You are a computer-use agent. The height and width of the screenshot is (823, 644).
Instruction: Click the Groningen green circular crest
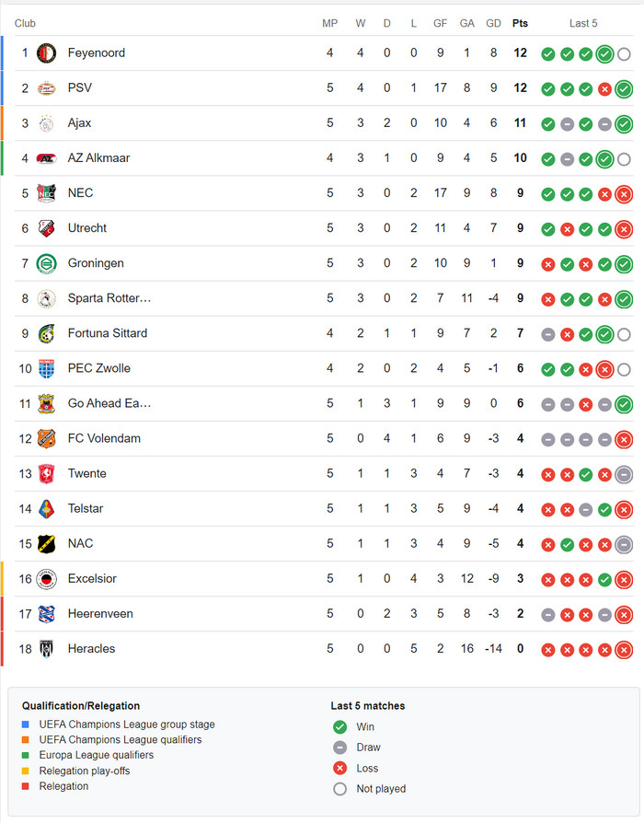[46, 263]
